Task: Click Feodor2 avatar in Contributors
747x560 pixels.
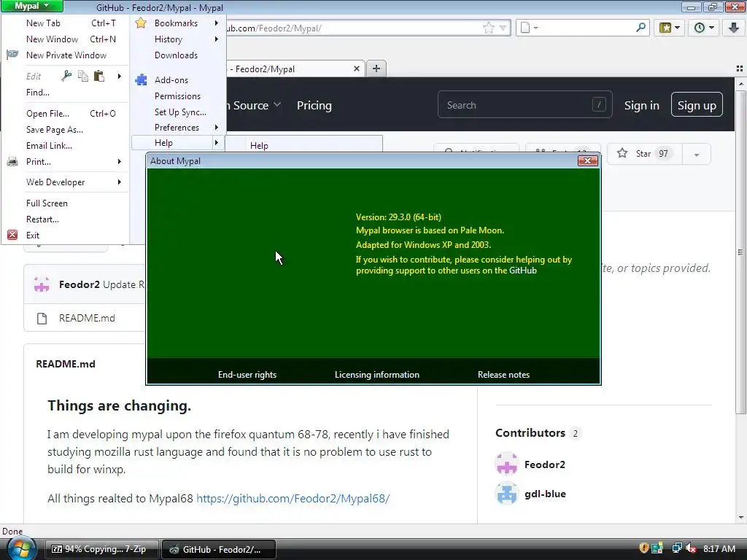Action: click(x=507, y=464)
